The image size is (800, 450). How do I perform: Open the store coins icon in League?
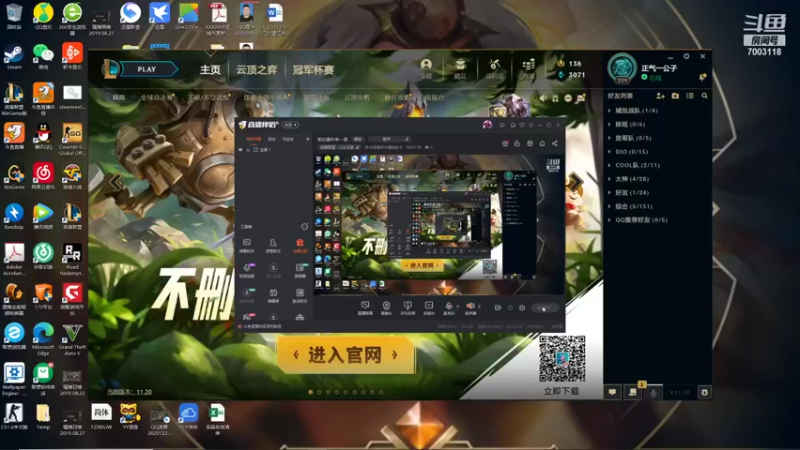tap(529, 68)
